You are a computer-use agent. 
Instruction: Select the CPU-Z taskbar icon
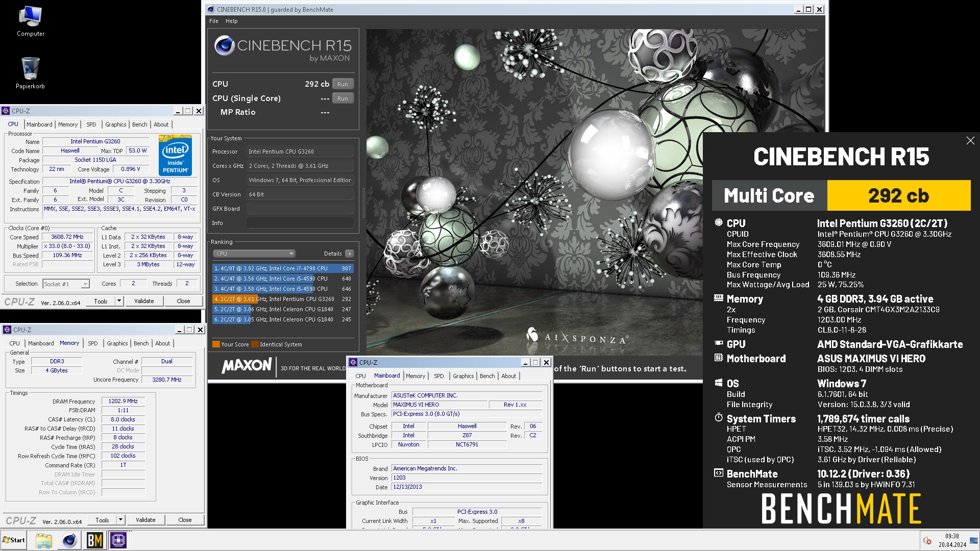118,540
